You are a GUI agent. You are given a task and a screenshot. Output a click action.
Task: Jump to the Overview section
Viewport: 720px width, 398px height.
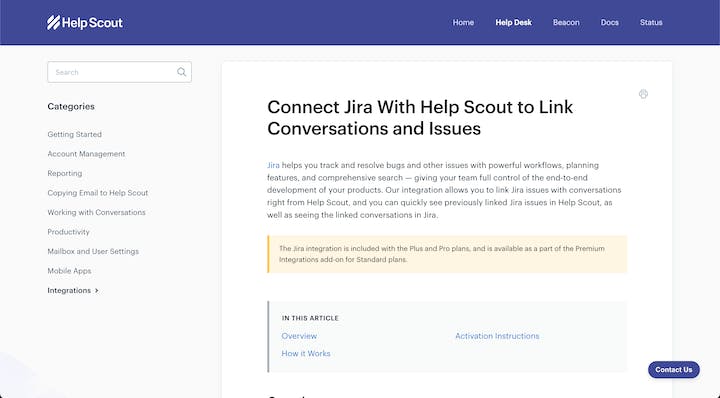pyautogui.click(x=299, y=336)
